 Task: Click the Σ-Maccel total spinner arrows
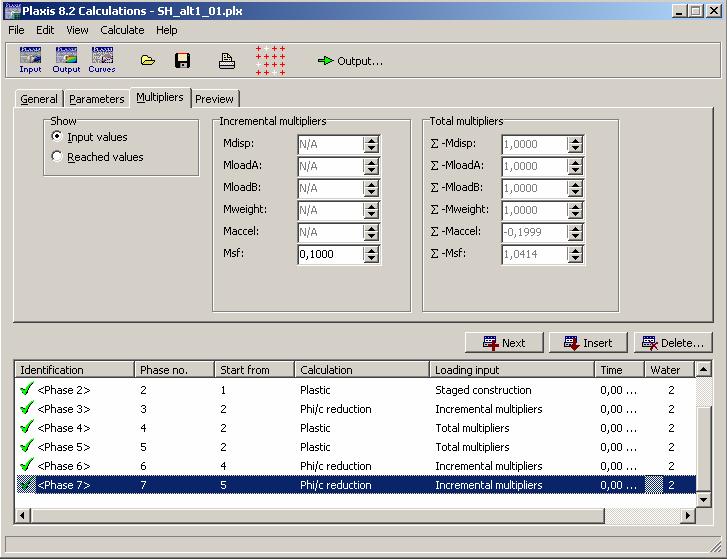tap(575, 232)
